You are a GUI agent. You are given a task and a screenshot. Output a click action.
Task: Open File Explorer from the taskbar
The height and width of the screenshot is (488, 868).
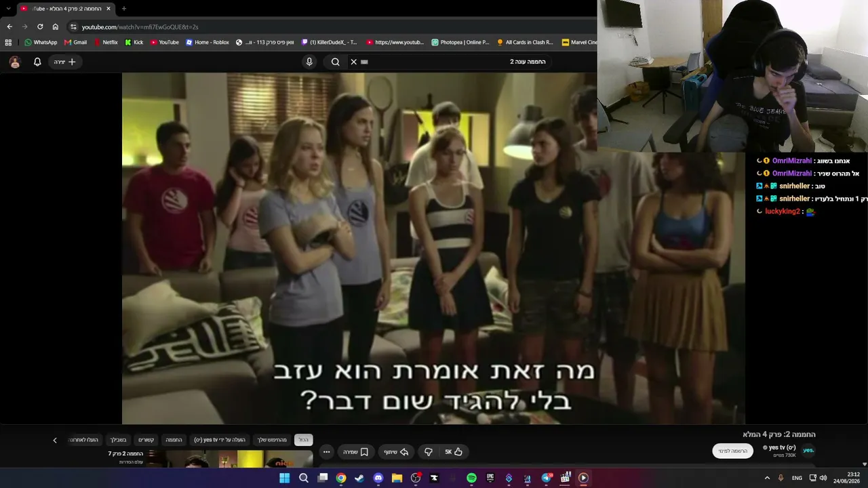point(397,478)
